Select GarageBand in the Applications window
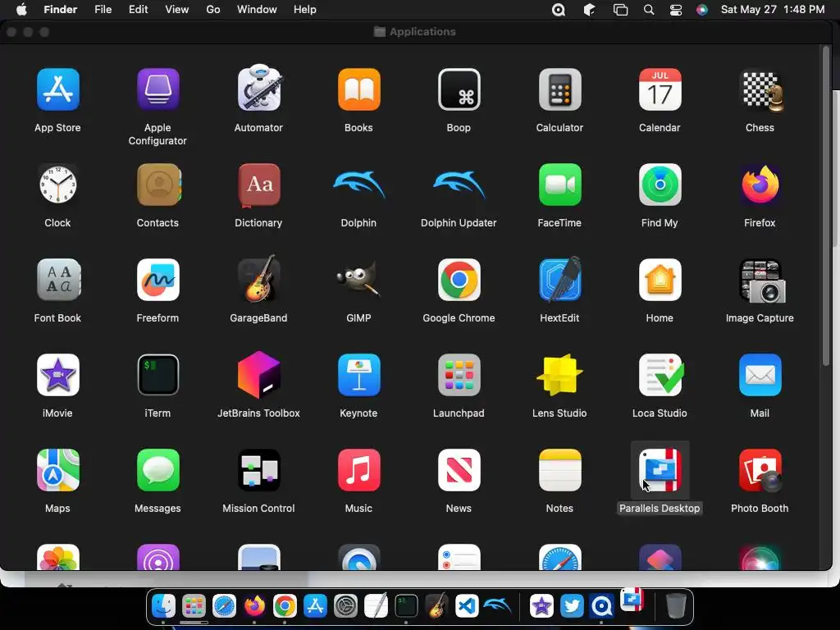840x630 pixels. pyautogui.click(x=258, y=279)
